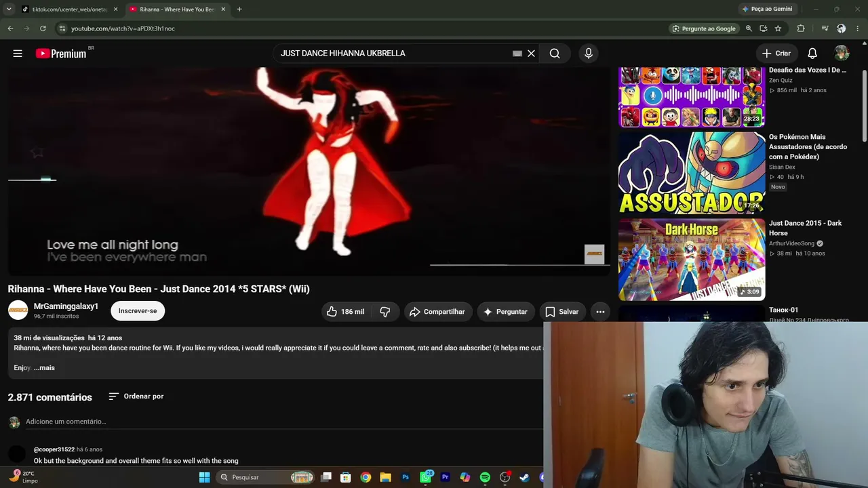Open more actions three-dot menu
The height and width of the screenshot is (488, 868).
coord(600,312)
